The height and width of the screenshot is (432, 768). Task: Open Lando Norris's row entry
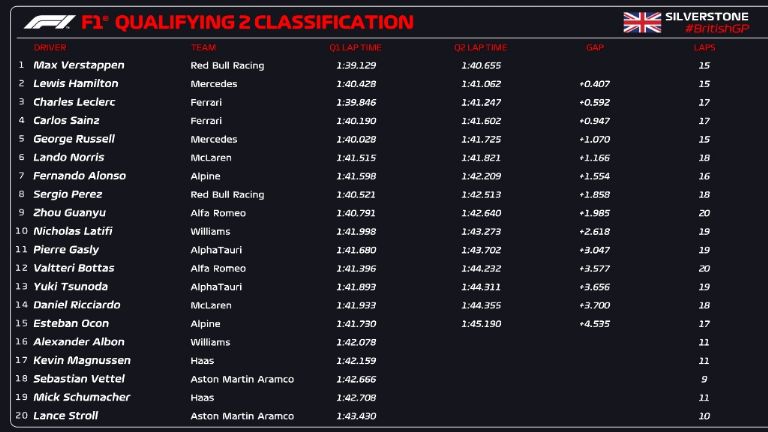tap(68, 157)
